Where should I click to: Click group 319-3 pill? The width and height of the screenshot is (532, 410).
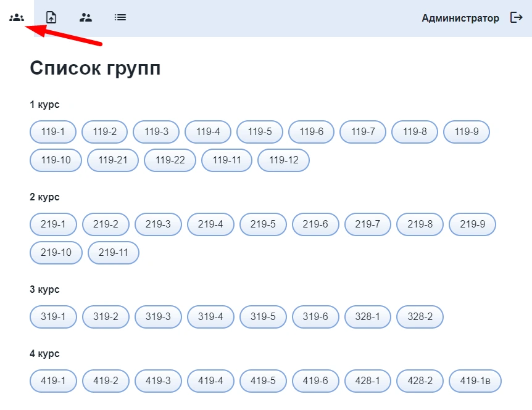(x=158, y=317)
